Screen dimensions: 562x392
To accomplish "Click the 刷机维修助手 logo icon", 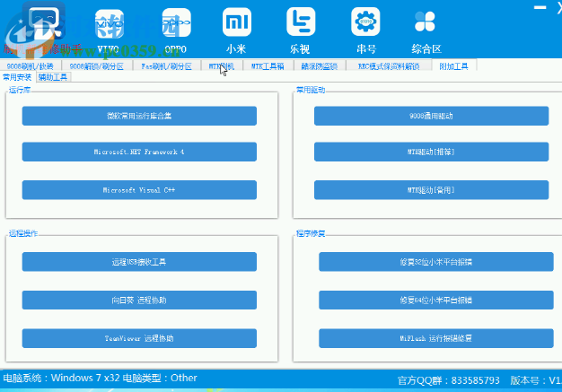I will point(43,22).
